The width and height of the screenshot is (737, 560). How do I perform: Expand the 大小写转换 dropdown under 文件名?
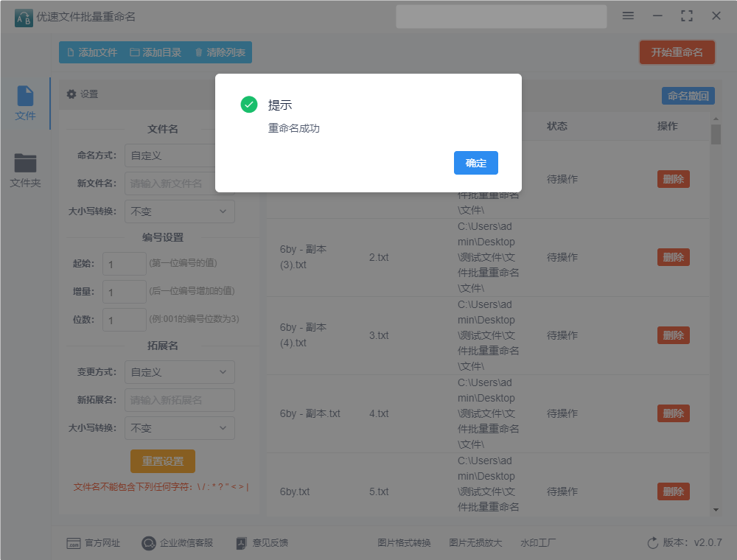[x=180, y=211]
